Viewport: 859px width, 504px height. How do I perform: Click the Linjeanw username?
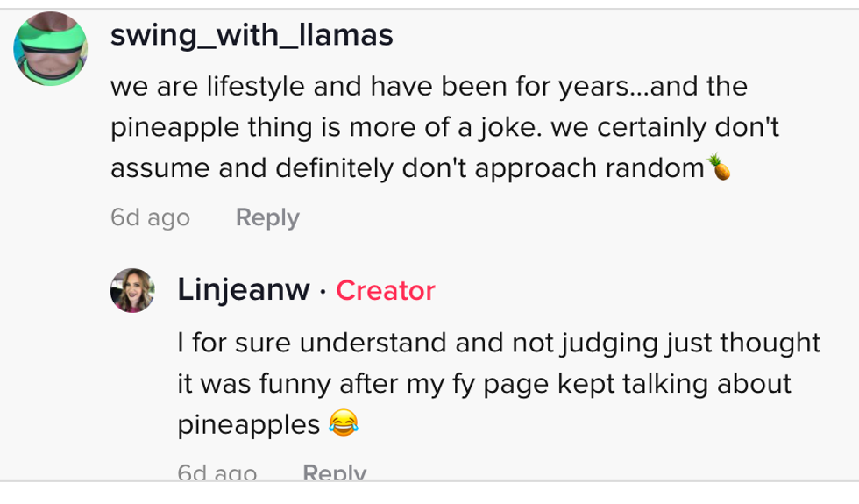click(243, 290)
